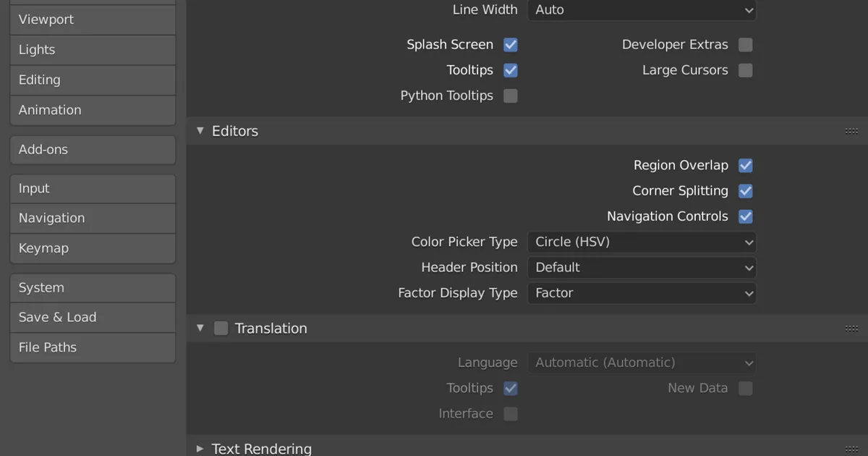The image size is (868, 456).
Task: Go to the Input preferences
Action: 93,188
